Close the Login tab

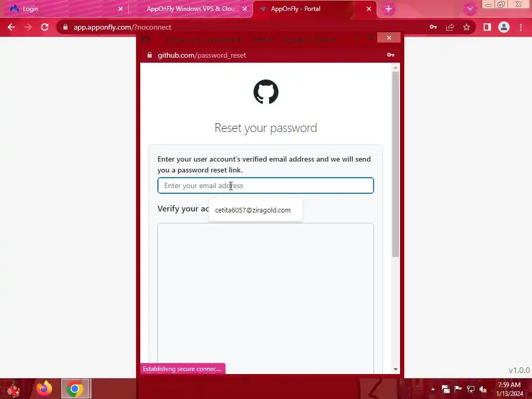coord(121,9)
